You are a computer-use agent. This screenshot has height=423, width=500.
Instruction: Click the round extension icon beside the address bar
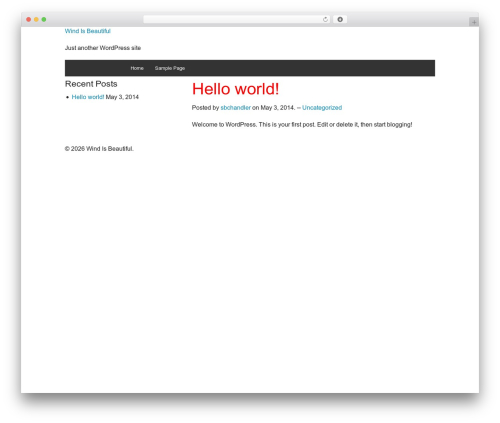(340, 20)
